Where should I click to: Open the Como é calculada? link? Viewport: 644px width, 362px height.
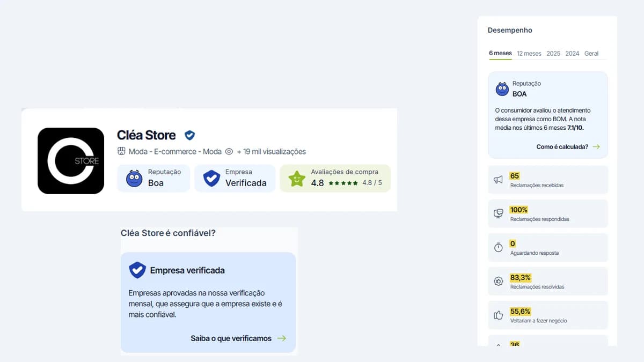pos(562,146)
